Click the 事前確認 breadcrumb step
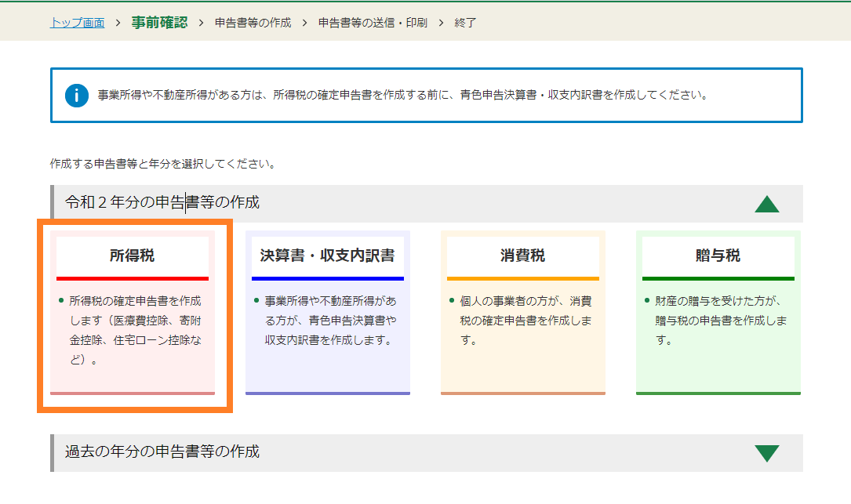 [x=159, y=23]
